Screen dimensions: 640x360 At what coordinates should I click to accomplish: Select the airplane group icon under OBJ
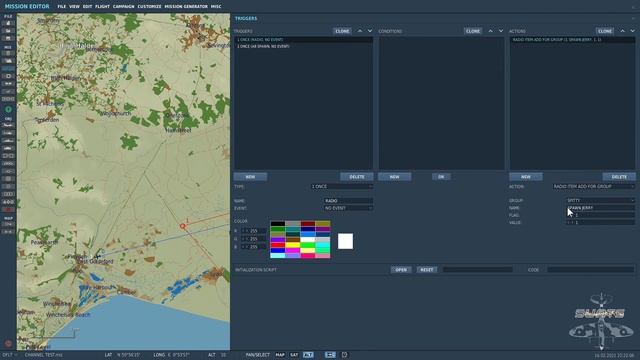(8, 125)
